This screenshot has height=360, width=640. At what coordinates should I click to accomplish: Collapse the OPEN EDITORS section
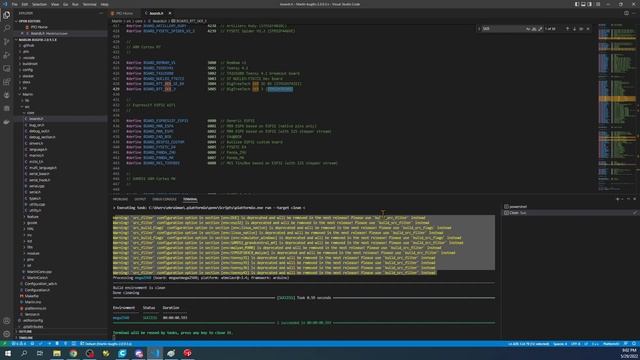(x=28, y=21)
